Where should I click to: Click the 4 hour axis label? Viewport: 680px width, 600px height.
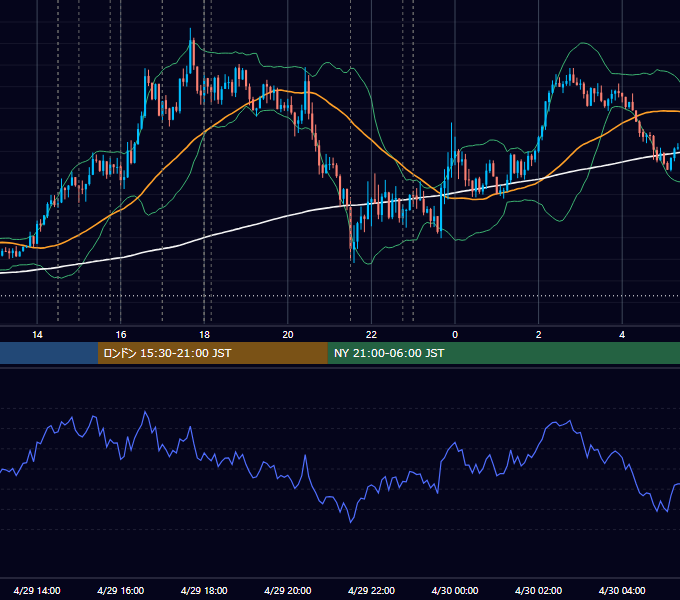(622, 335)
